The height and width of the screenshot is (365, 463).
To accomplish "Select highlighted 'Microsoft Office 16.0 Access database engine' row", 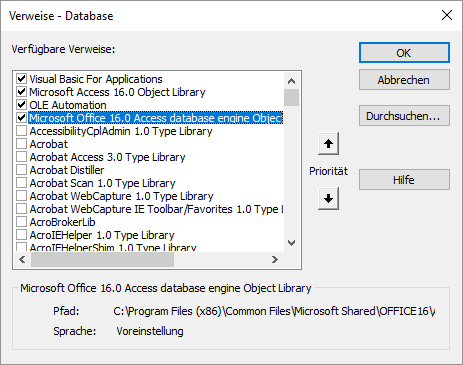I will pyautogui.click(x=156, y=118).
